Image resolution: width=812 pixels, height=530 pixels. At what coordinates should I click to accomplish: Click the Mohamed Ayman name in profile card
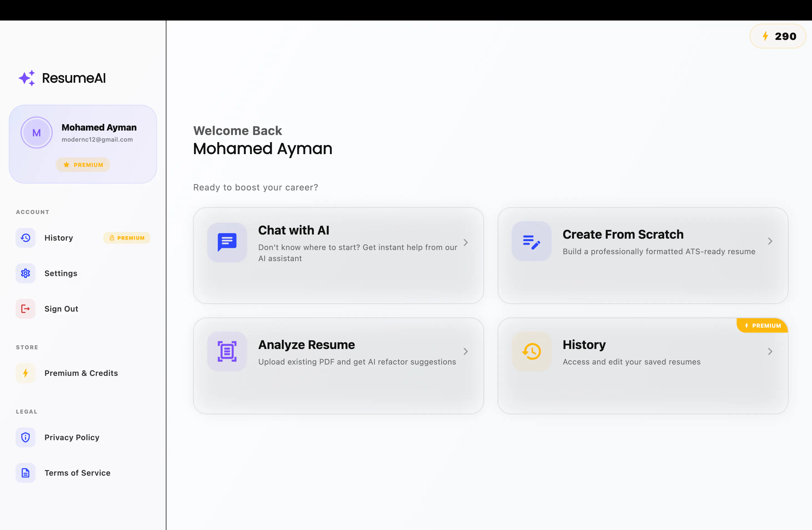(99, 127)
